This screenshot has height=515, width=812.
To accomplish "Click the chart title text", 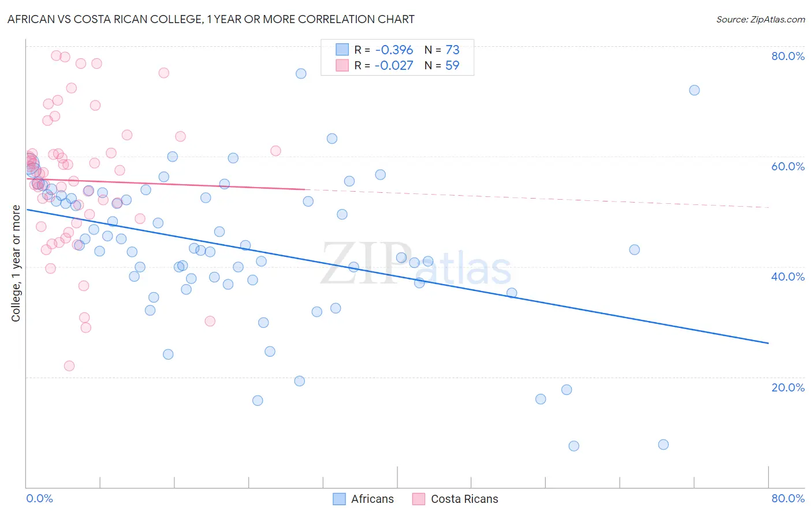I will click(x=211, y=19).
